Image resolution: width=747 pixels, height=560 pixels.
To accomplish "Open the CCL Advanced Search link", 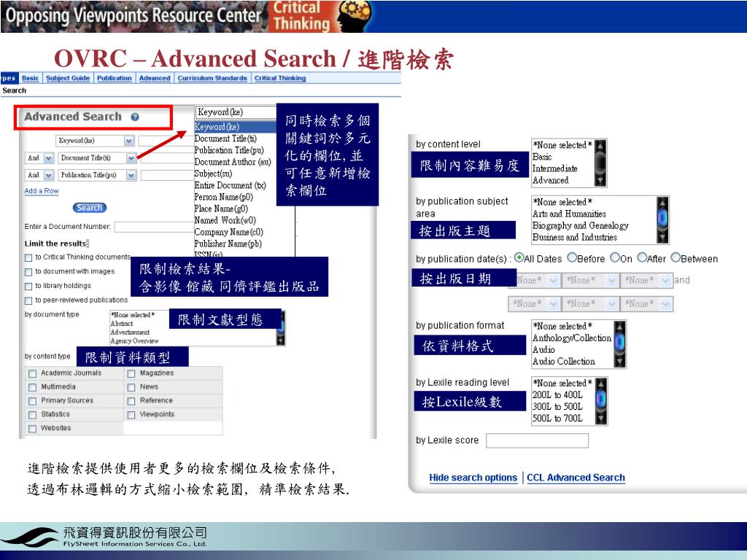I will point(576,478).
